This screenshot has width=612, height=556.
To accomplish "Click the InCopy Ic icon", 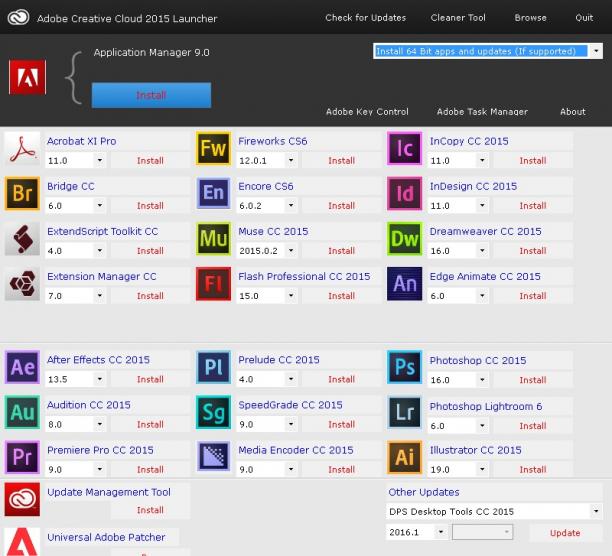I will coord(404,149).
